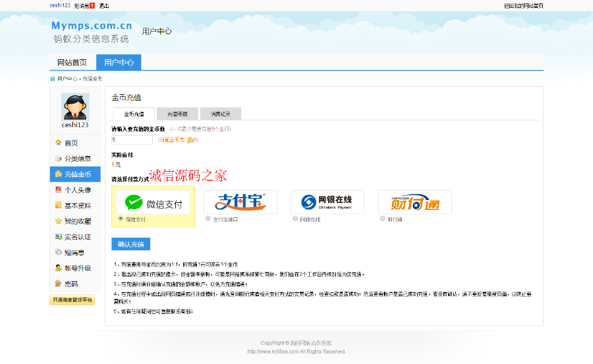Click the 财付通 Tenpay logo
593x364 pixels.
tap(415, 202)
